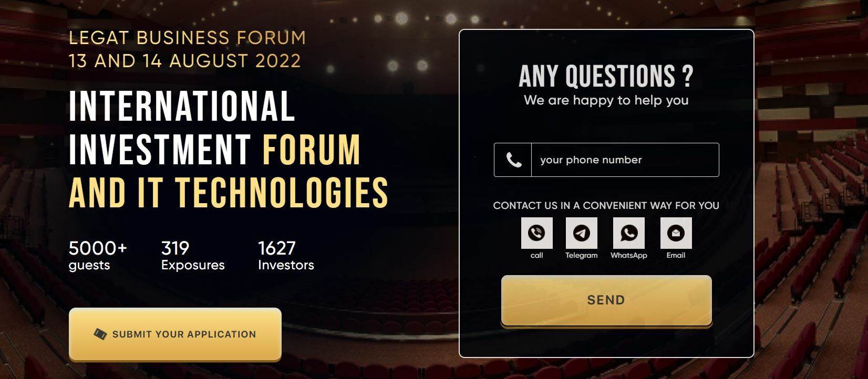The image size is (868, 379).
Task: Click the International Investment Forum headline
Action: [229, 150]
